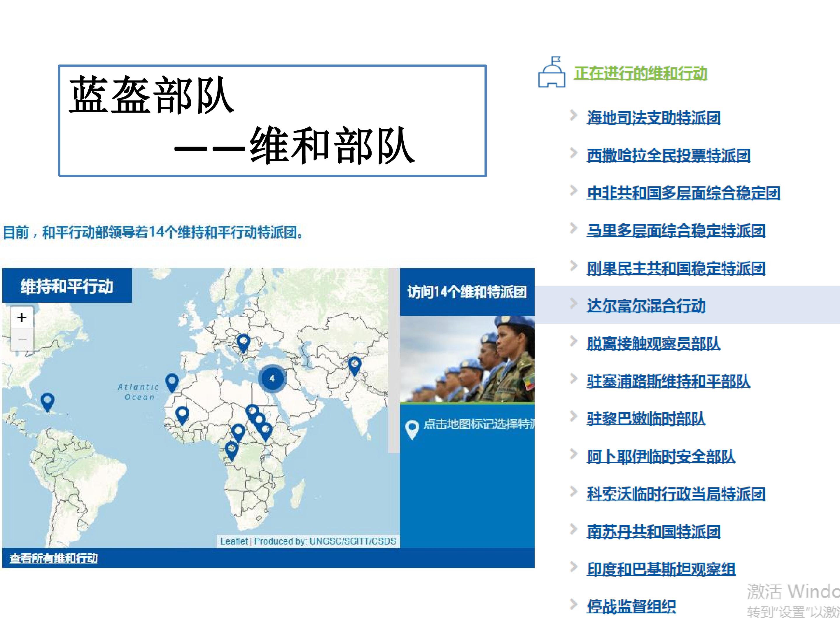Zoom out the map with minus button

coord(22,339)
